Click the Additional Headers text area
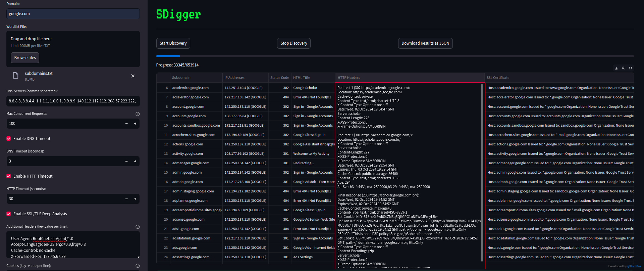Viewport: 644px width, 271px height. (73, 245)
